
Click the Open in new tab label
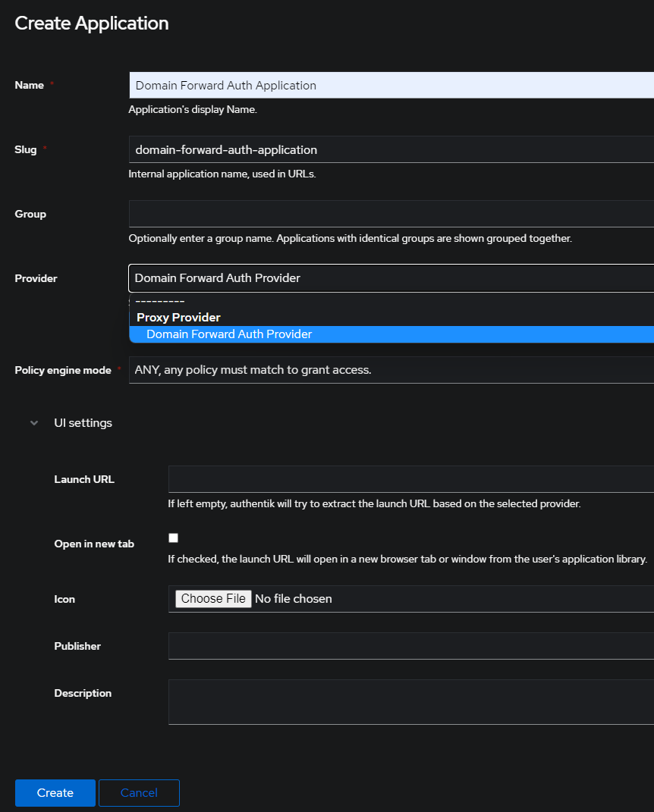(x=94, y=544)
